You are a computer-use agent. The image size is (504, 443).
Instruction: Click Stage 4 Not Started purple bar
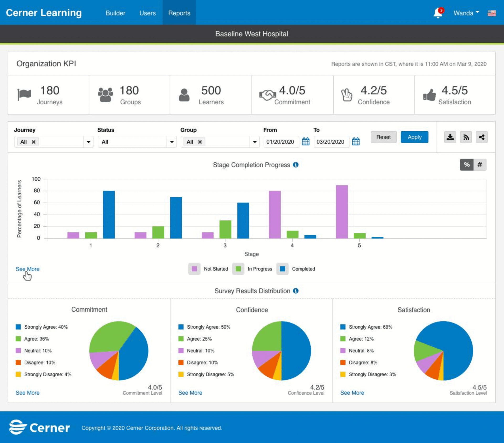[275, 215]
